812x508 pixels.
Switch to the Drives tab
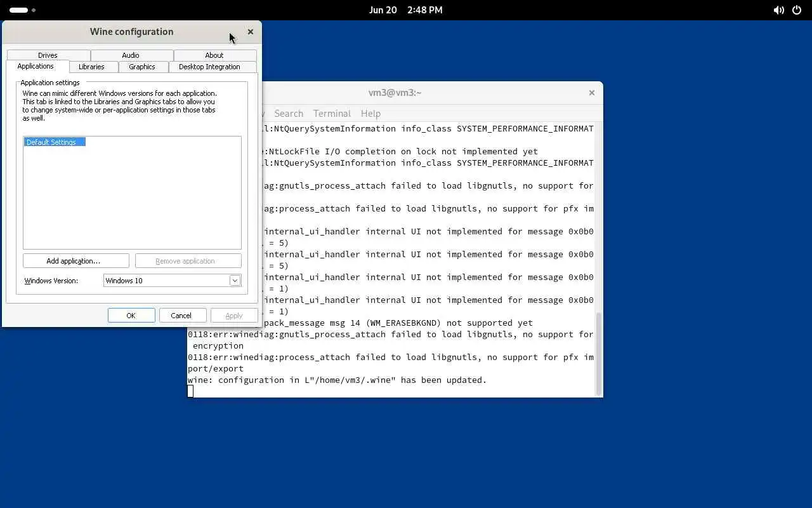pos(48,55)
